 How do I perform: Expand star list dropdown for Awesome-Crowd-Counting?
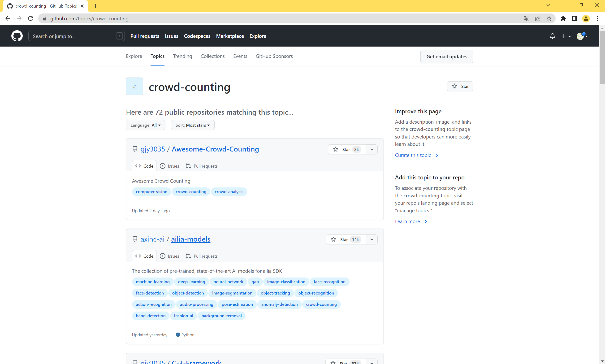[x=372, y=149]
